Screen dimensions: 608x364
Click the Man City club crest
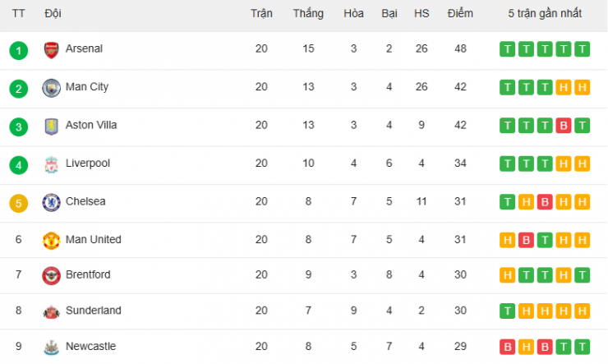[x=51, y=88]
